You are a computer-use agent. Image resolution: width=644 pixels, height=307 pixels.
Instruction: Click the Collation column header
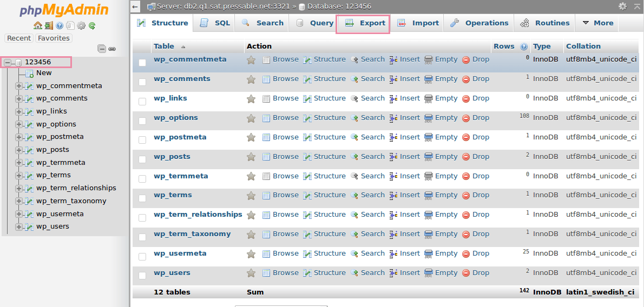pyautogui.click(x=583, y=46)
